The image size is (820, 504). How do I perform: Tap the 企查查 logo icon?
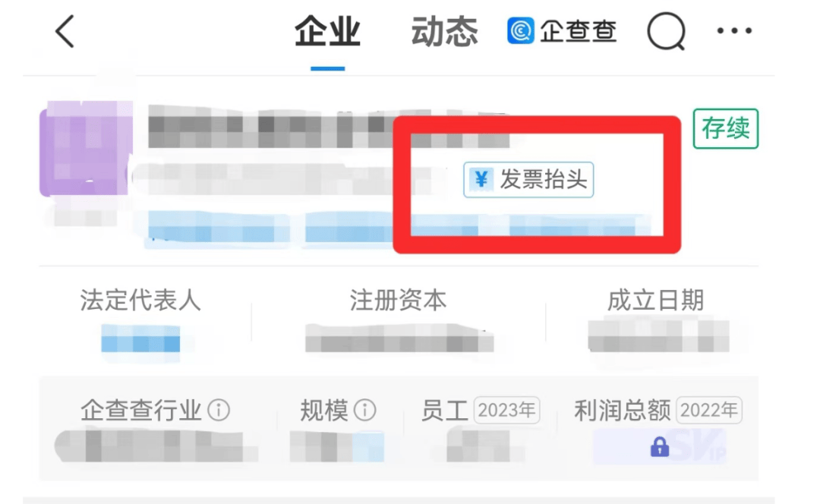(520, 31)
